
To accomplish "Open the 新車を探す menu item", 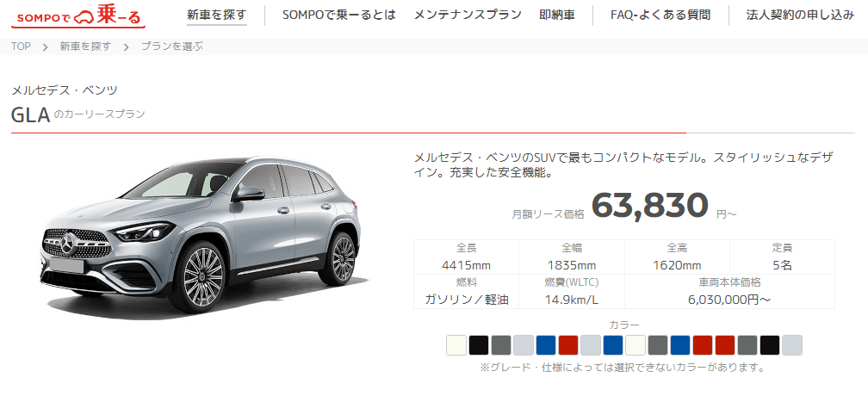I will [x=216, y=15].
